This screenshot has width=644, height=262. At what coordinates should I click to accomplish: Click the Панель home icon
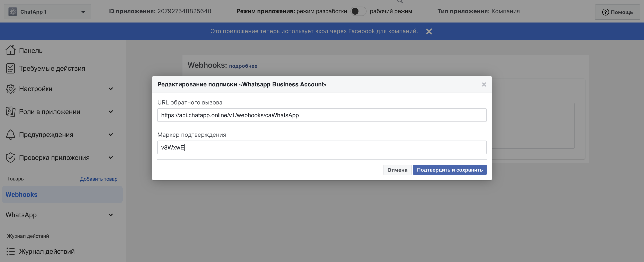point(11,50)
